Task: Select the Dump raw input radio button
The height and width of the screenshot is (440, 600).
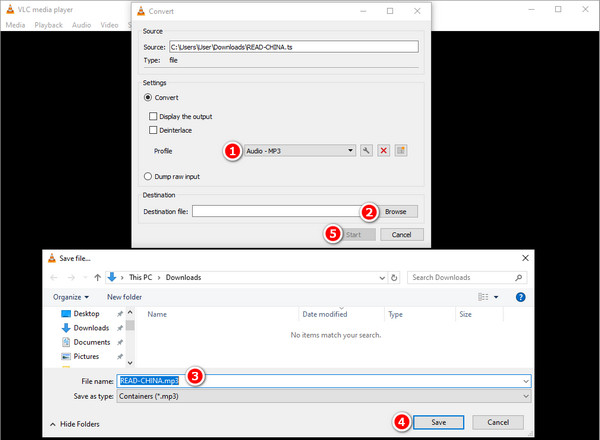Action: coord(148,176)
